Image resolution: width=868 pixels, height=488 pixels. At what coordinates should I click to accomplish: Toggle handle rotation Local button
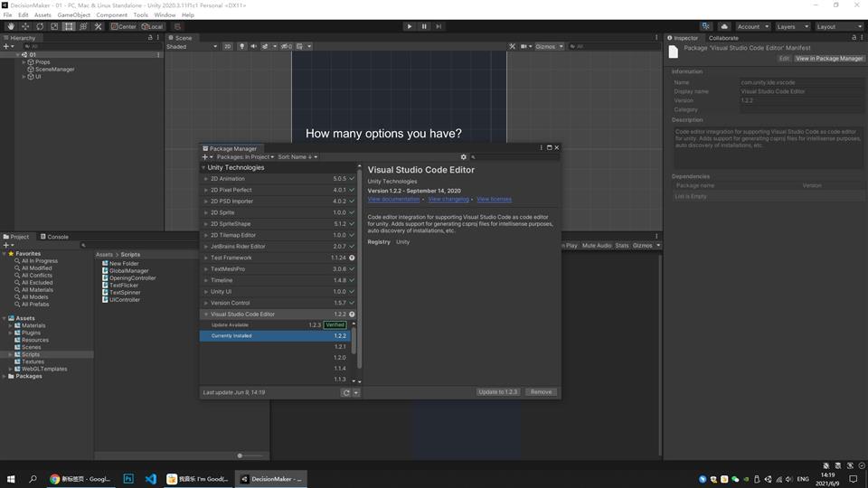[x=152, y=26]
